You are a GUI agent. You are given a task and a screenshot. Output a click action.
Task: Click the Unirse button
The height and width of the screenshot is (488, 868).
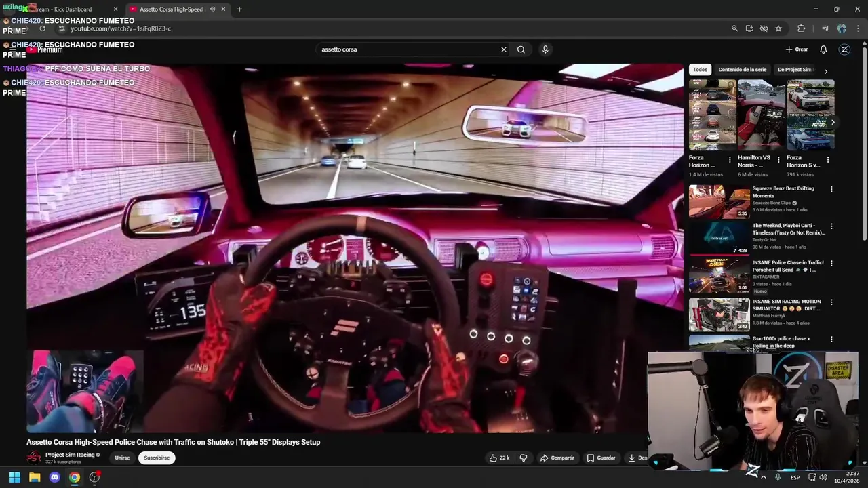tap(122, 457)
